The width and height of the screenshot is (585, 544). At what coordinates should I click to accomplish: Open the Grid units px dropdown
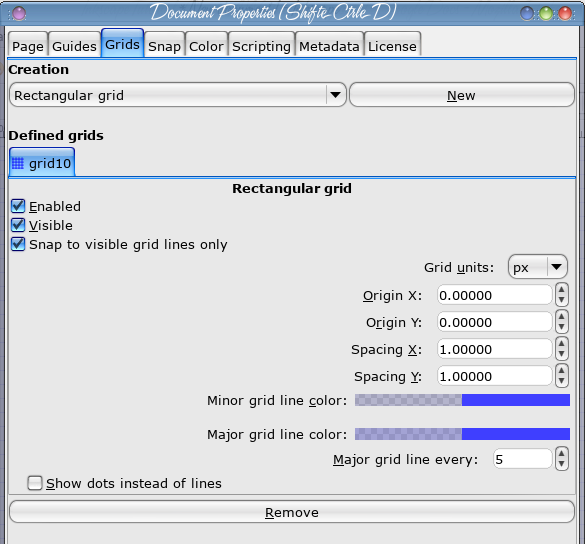click(x=538, y=267)
